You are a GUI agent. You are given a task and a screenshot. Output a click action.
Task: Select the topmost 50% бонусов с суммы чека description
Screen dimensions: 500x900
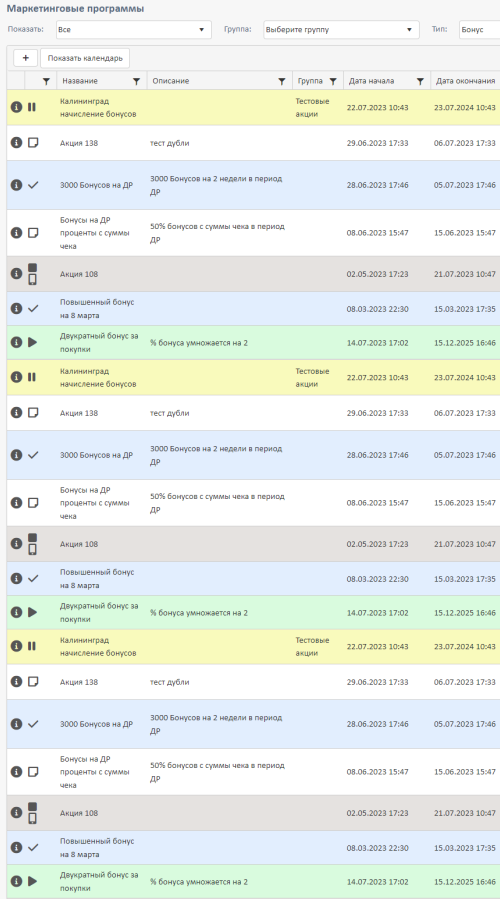pos(217,233)
